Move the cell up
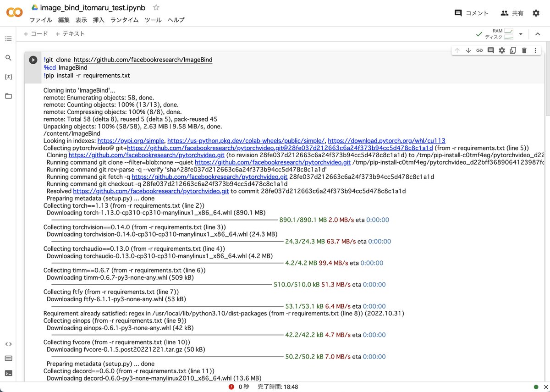The width and height of the screenshot is (550, 392). [x=457, y=50]
